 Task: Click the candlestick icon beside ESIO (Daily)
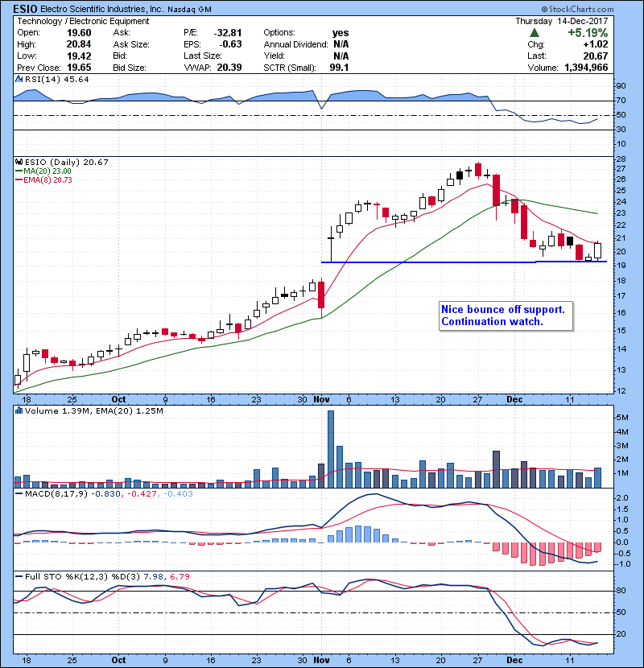[19, 162]
